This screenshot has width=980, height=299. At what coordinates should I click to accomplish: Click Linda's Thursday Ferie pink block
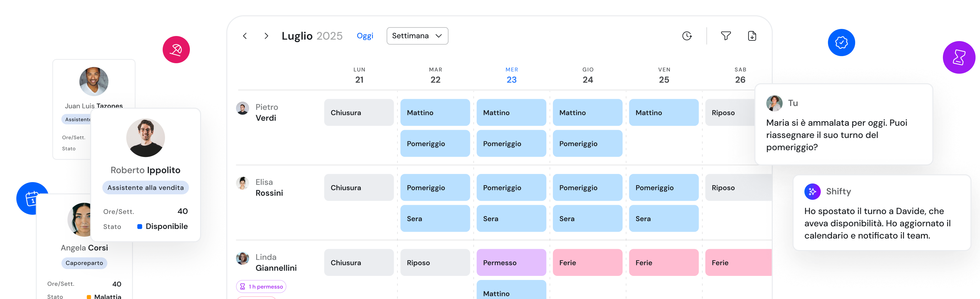[587, 263]
